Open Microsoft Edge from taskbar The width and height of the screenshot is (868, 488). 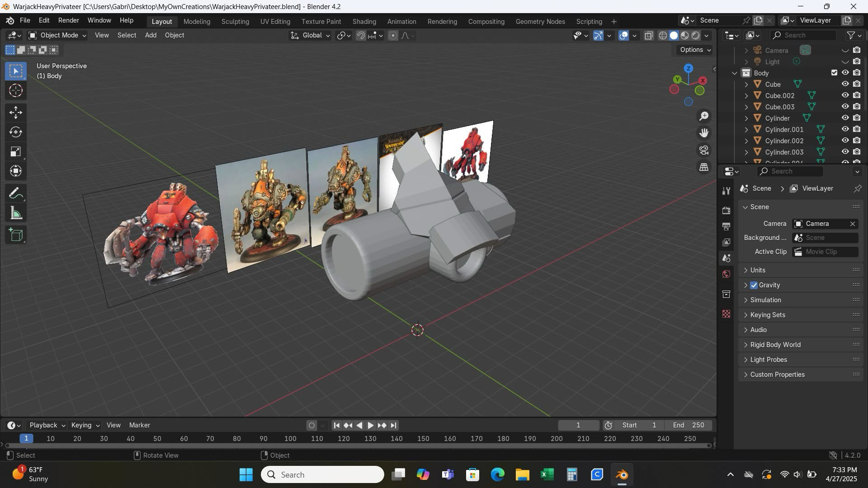tap(497, 475)
